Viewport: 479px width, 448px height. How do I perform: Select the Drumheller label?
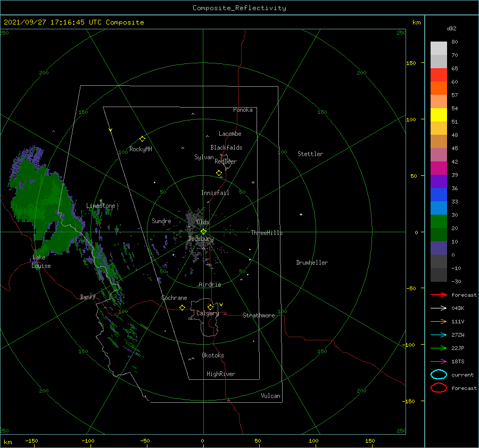coord(312,263)
